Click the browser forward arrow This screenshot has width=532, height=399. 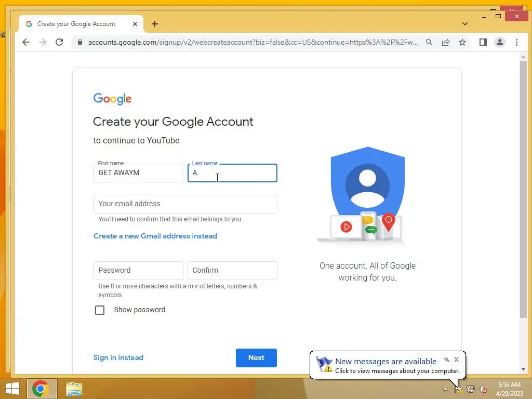click(43, 42)
